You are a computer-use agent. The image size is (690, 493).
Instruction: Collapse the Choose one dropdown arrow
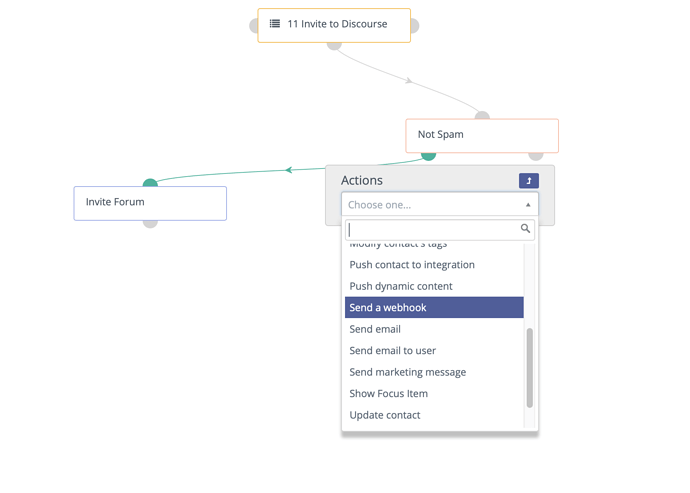point(528,205)
